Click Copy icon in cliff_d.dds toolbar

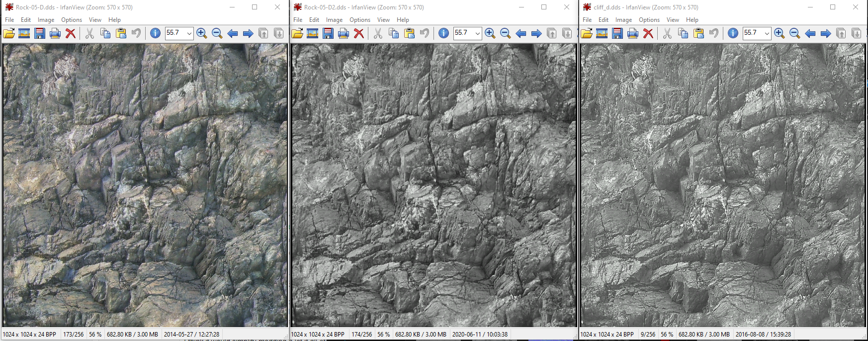(x=683, y=33)
